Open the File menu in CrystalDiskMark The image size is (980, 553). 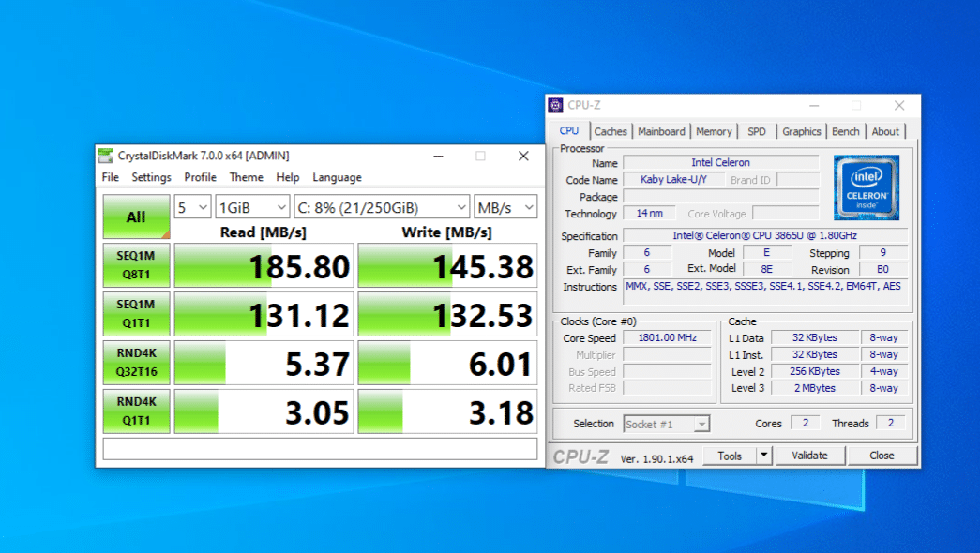110,177
